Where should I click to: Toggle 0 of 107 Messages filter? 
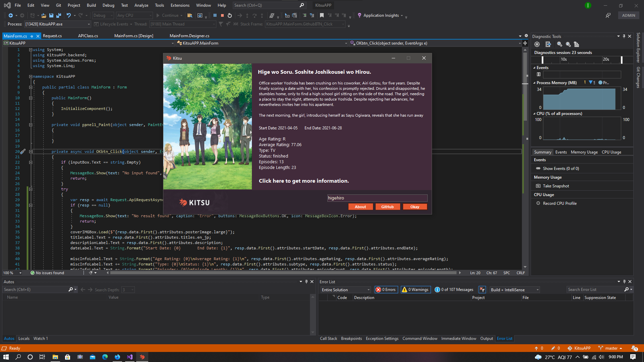tap(454, 290)
